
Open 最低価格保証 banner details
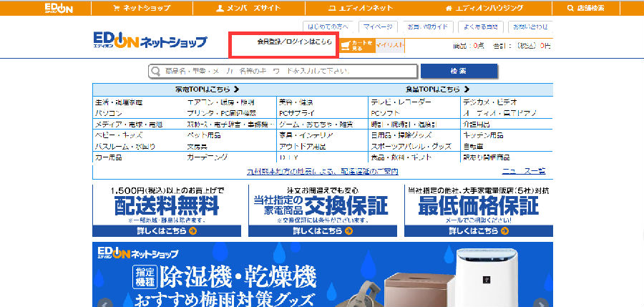tap(479, 210)
